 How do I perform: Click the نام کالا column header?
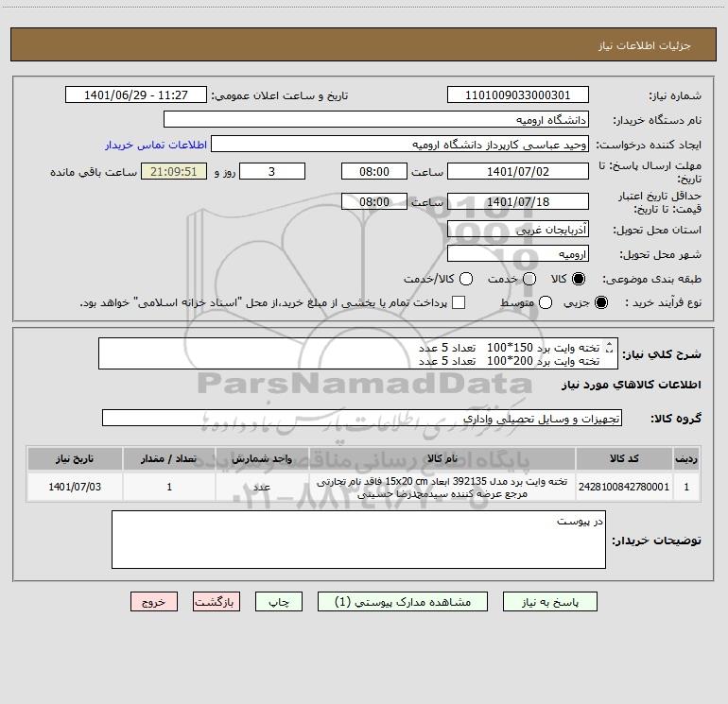(x=442, y=459)
